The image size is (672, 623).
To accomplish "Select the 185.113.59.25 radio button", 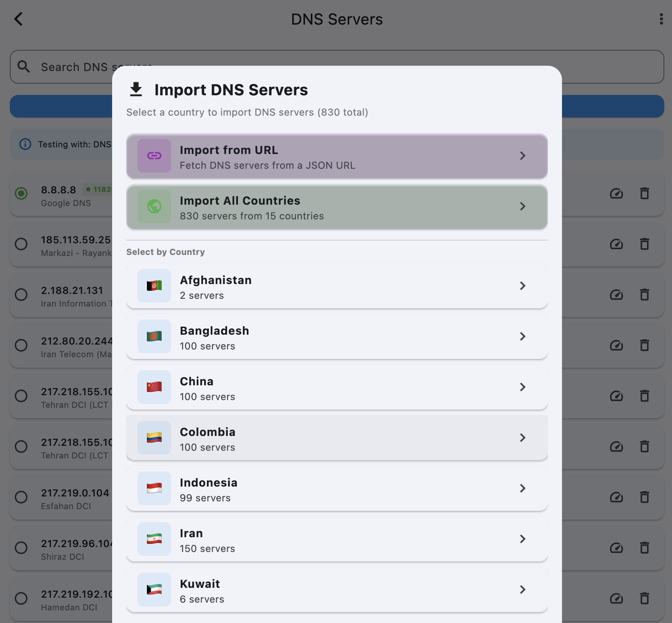I will click(21, 244).
